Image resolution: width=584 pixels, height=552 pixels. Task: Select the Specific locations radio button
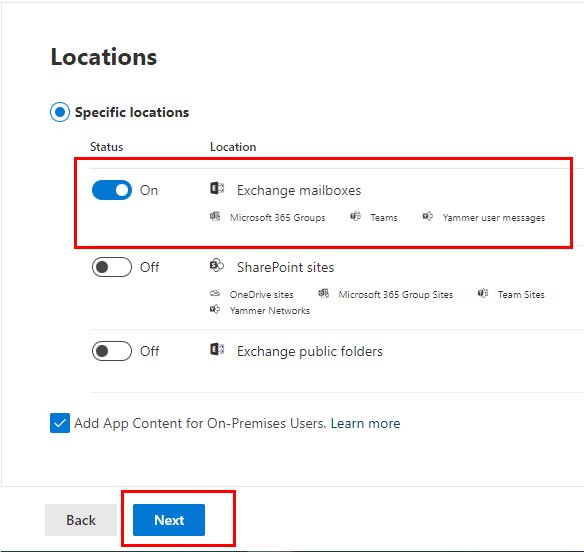point(60,112)
